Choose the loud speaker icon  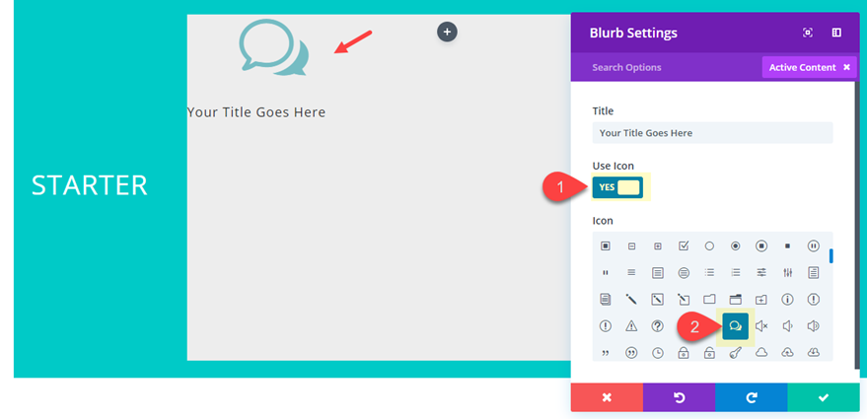tap(813, 326)
